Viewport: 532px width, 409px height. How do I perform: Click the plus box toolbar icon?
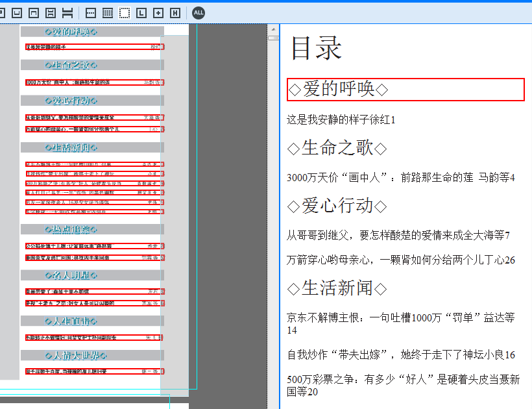158,13
